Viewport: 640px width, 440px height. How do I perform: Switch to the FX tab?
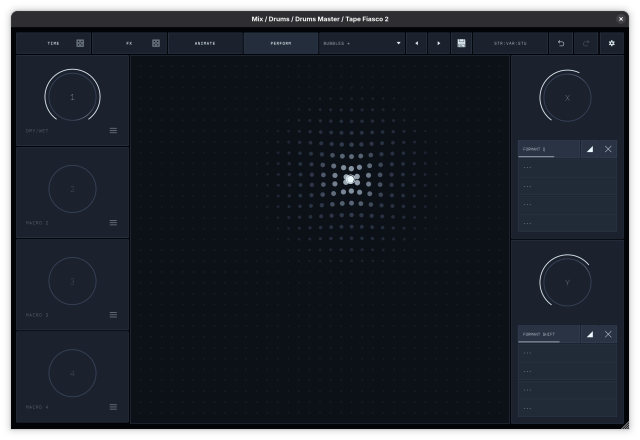click(129, 43)
